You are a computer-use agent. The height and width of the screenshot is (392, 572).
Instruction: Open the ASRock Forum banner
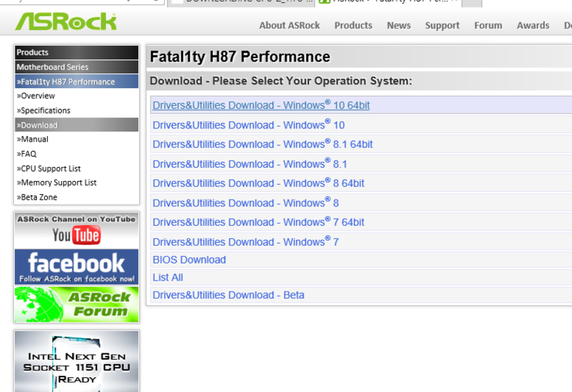[x=77, y=305]
